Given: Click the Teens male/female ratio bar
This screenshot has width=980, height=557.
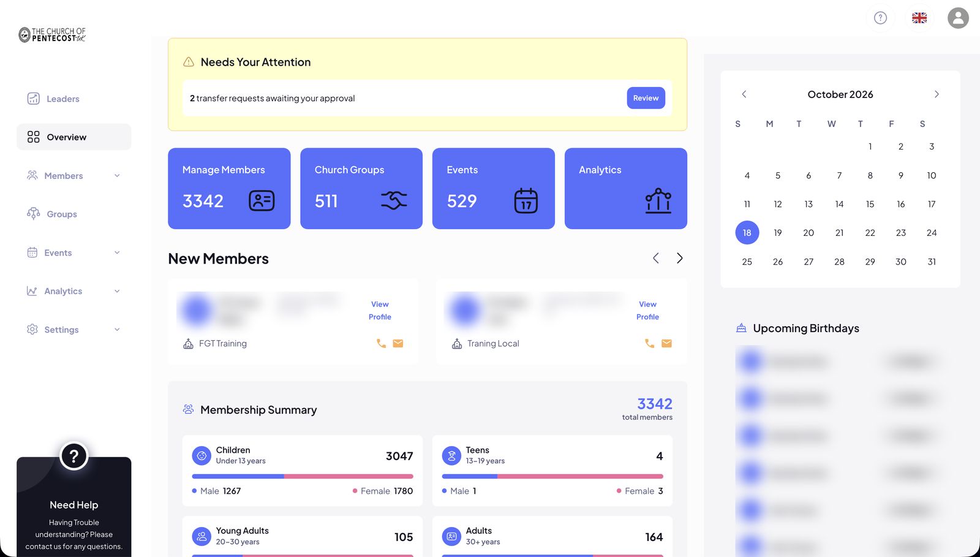Looking at the screenshot, I should tap(552, 476).
